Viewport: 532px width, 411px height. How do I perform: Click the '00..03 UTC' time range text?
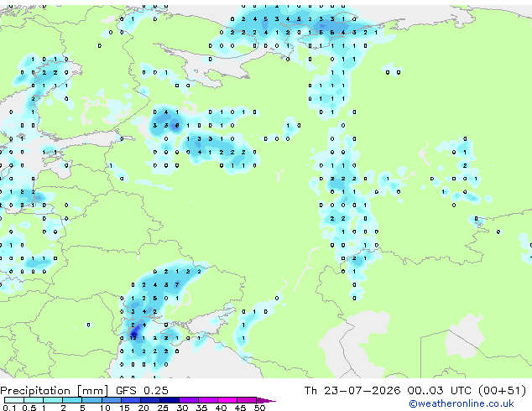440,391
